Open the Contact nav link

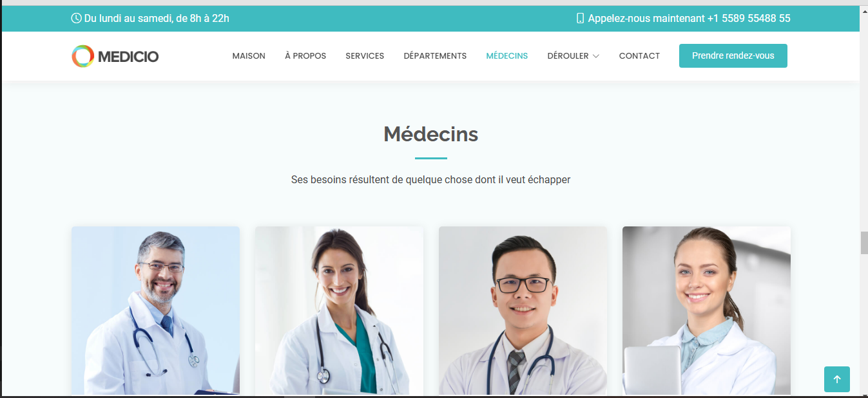coord(639,56)
